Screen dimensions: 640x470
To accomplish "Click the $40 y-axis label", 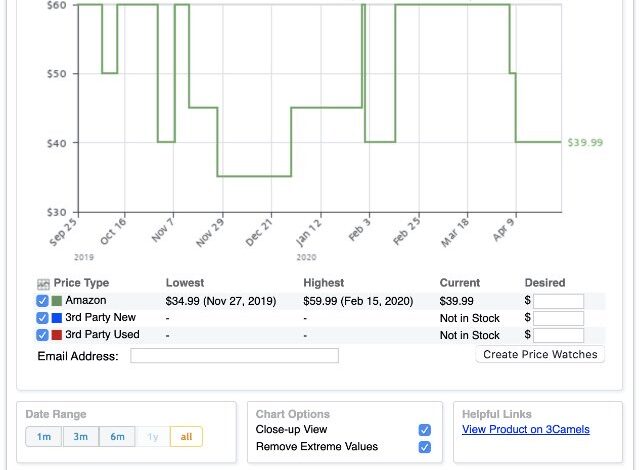I will click(x=56, y=143).
